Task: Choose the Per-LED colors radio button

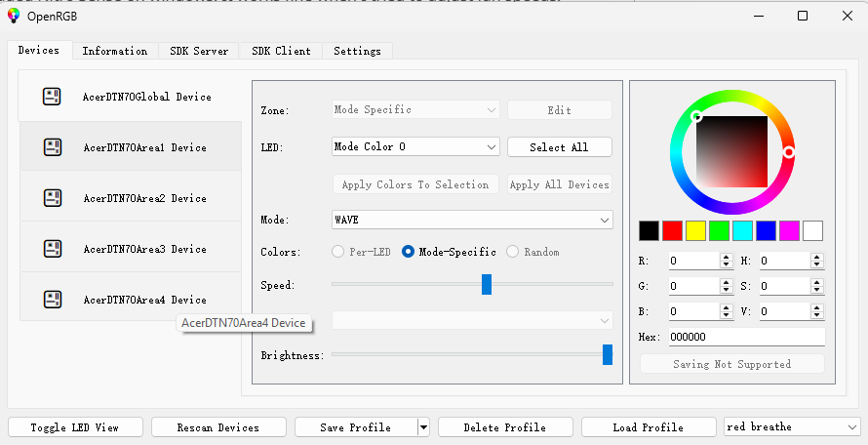Action: click(x=337, y=252)
